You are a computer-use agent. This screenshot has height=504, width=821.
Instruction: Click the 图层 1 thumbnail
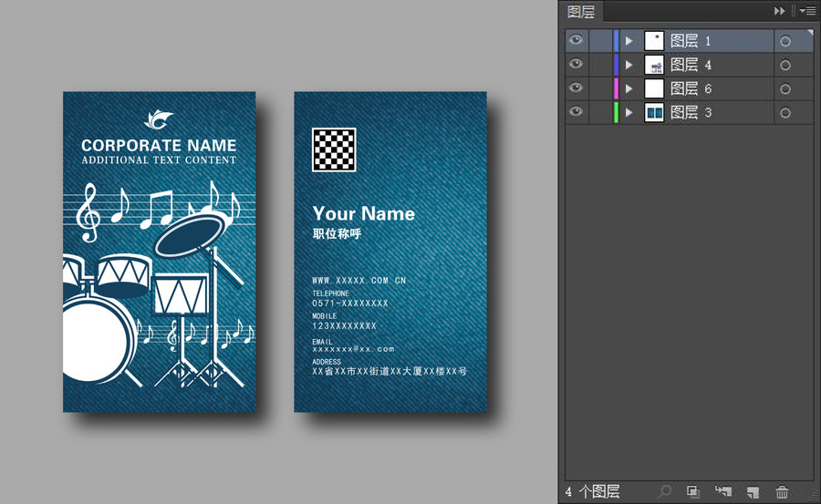pos(654,41)
